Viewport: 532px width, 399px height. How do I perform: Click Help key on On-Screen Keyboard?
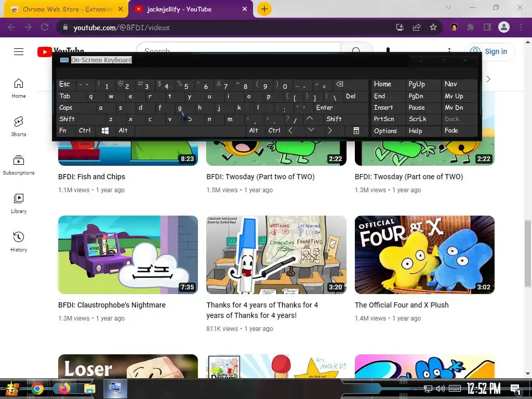click(x=423, y=130)
